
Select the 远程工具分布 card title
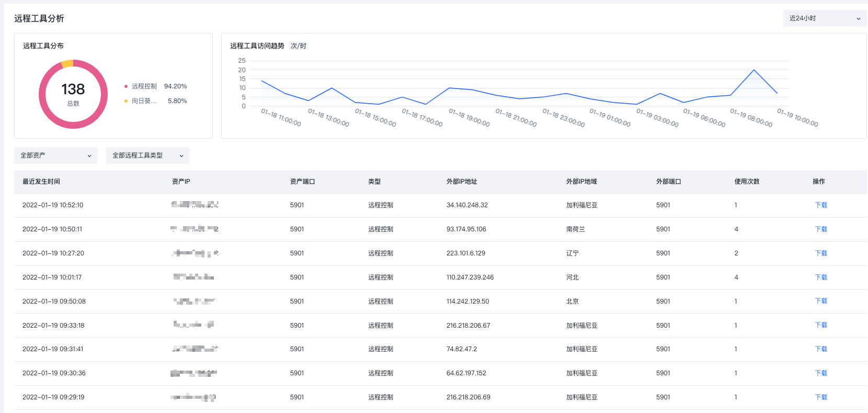pos(43,46)
